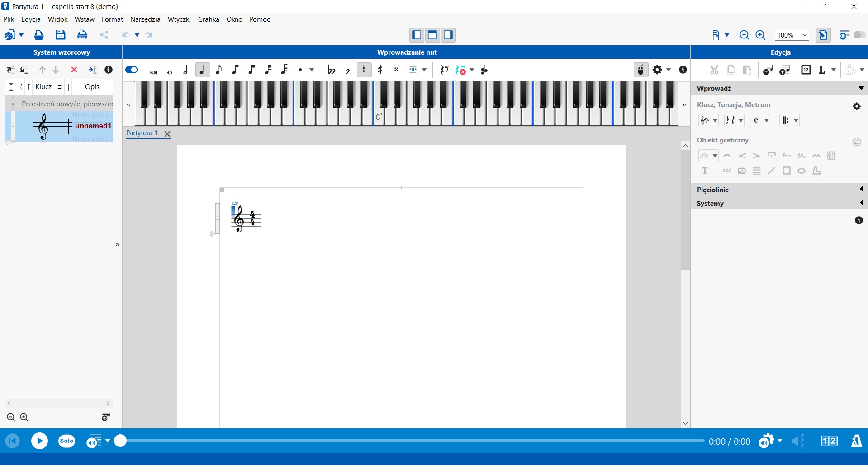Delete staff with the red X icon
This screenshot has height=465, width=868.
74,70
